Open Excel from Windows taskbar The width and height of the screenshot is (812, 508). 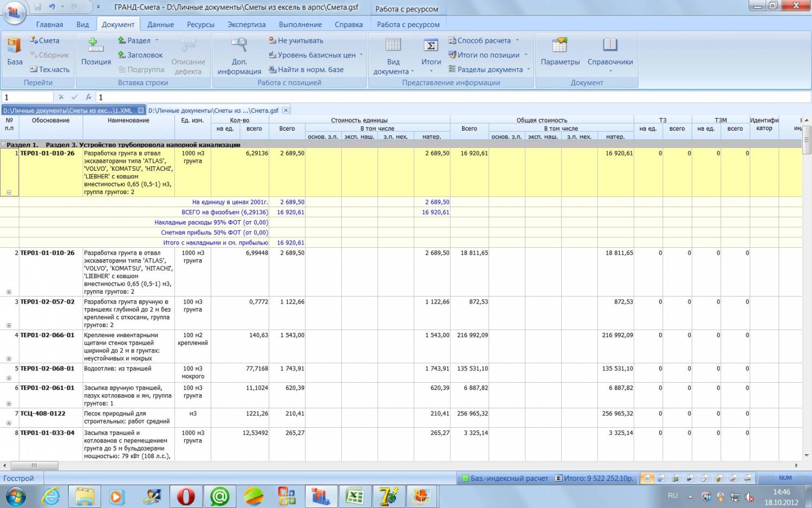point(355,496)
